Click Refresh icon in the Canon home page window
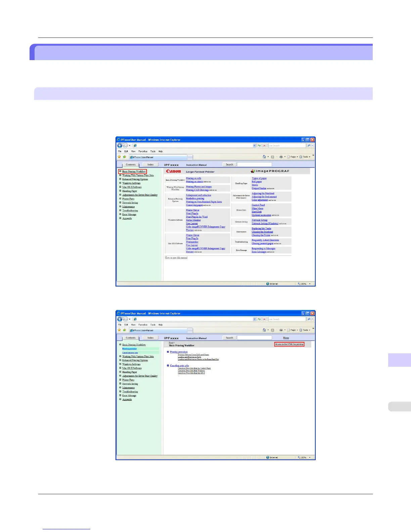The image size is (411, 532). [x=259, y=145]
